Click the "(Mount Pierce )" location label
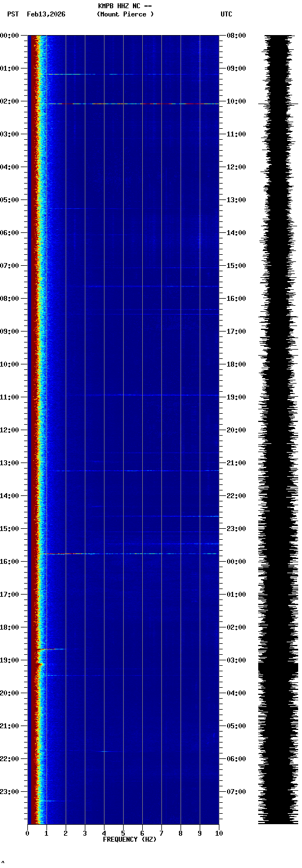The height and width of the screenshot is (868, 302). click(x=125, y=14)
